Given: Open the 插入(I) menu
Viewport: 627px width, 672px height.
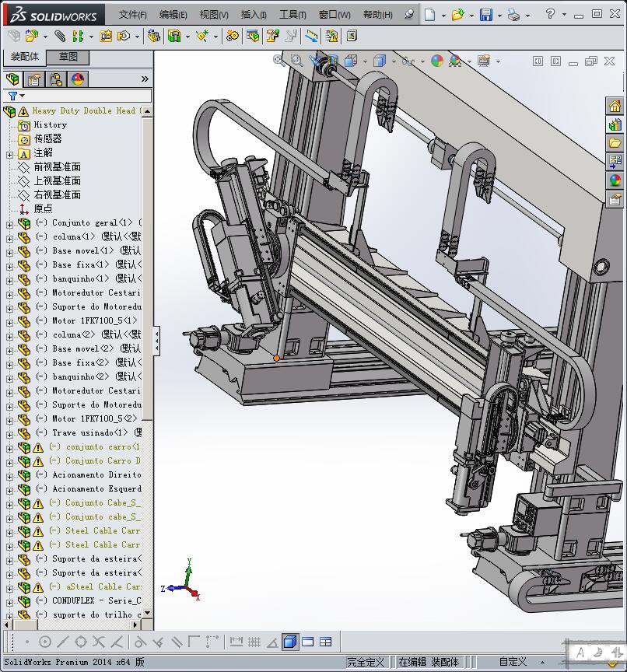Looking at the screenshot, I should pos(254,15).
